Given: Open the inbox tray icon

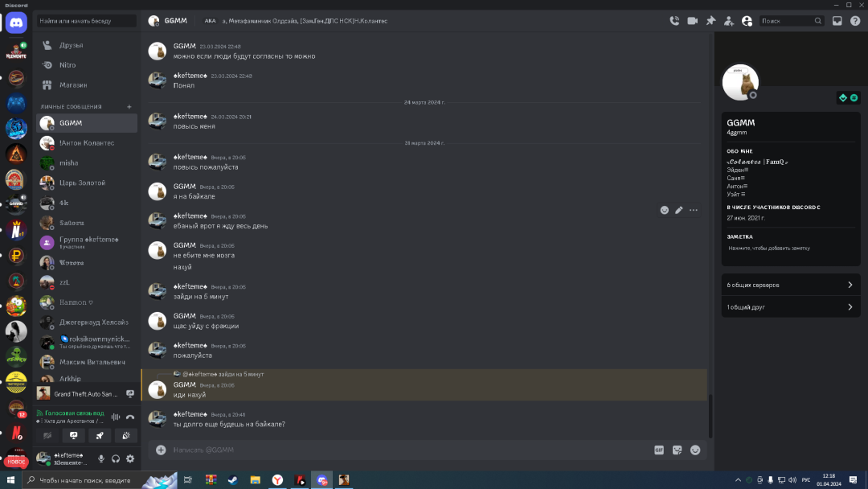Looking at the screenshot, I should [837, 21].
